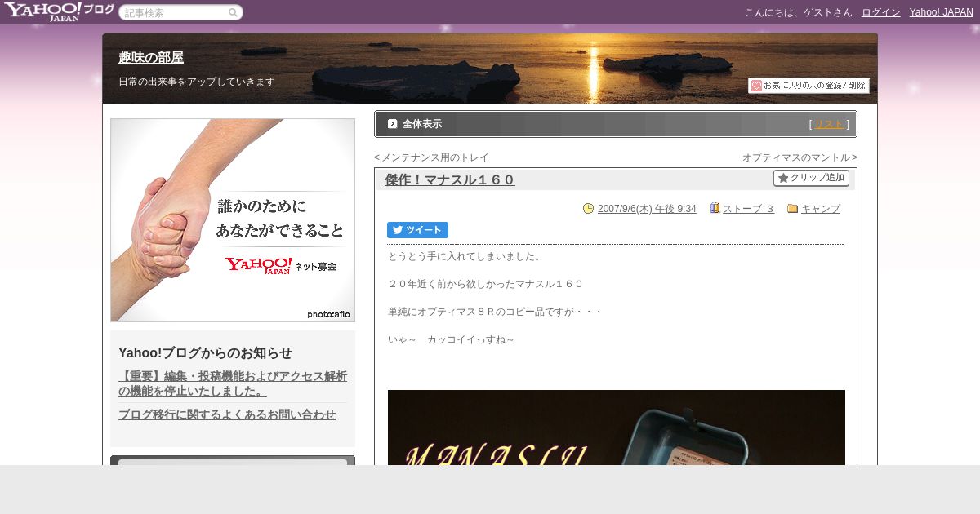
Task: Open the blog title 趣味の部屋
Action: pyautogui.click(x=151, y=57)
